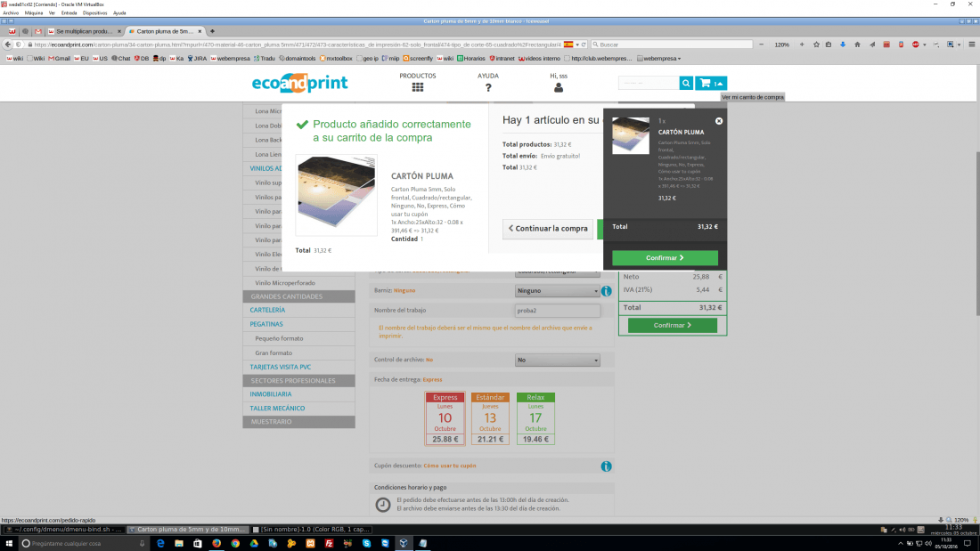Viewport: 980px width, 551px height.
Task: Open FileZilla from Windows taskbar
Action: click(329, 544)
